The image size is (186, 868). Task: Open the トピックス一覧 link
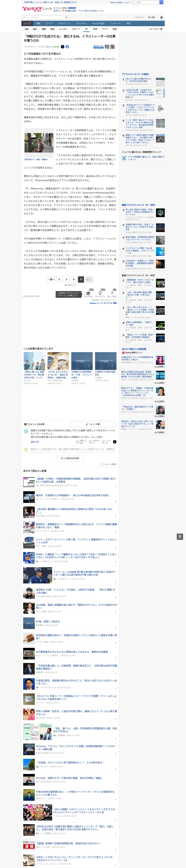pyautogui.click(x=155, y=29)
